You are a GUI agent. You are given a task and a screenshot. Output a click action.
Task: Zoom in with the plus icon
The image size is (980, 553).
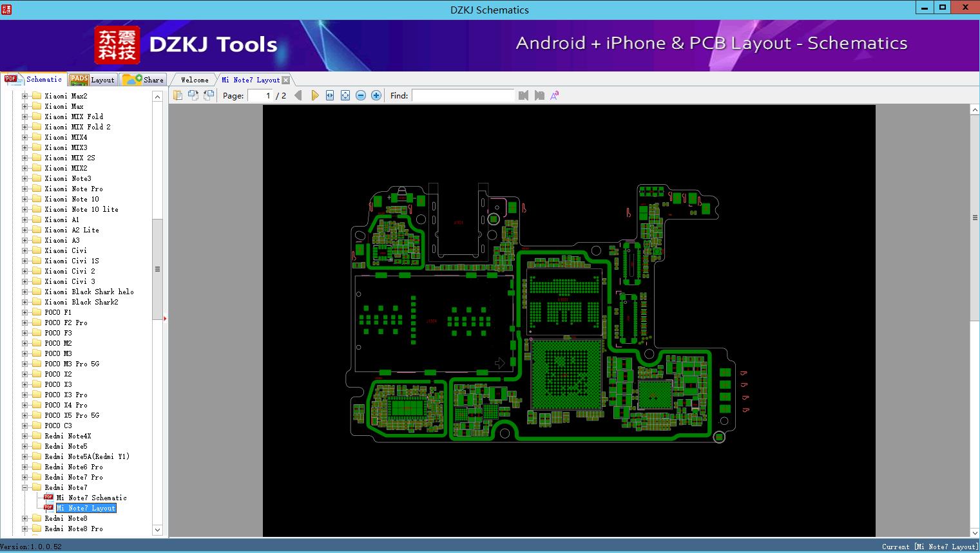click(x=376, y=95)
